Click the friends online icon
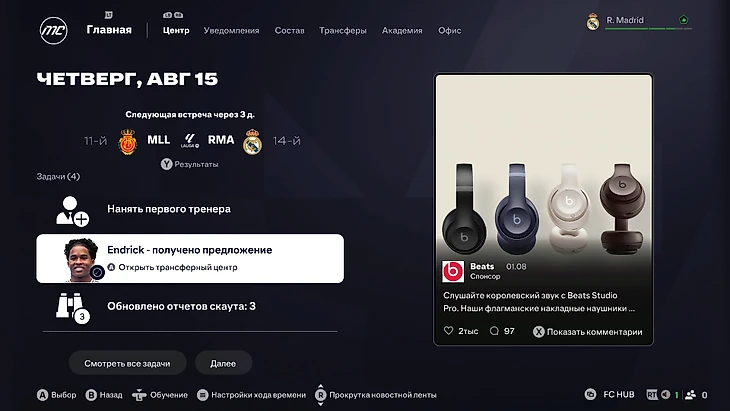 coord(690,395)
